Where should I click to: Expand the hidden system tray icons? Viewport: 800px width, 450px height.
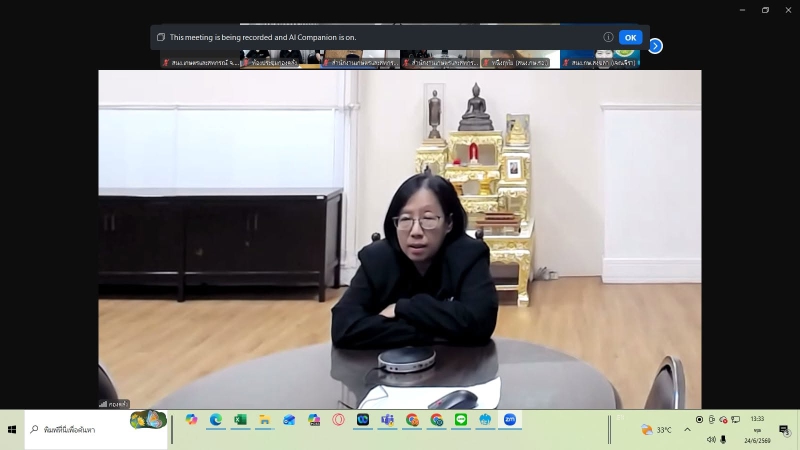(x=687, y=430)
